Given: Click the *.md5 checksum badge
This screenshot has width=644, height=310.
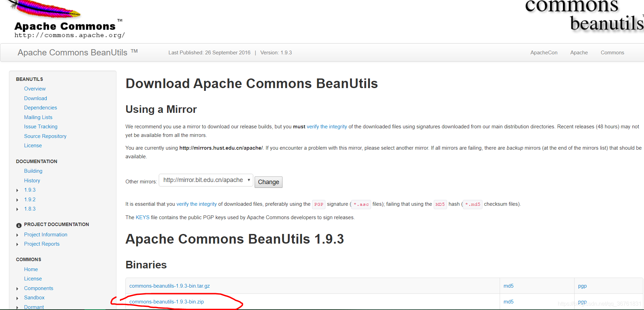Looking at the screenshot, I should [472, 204].
